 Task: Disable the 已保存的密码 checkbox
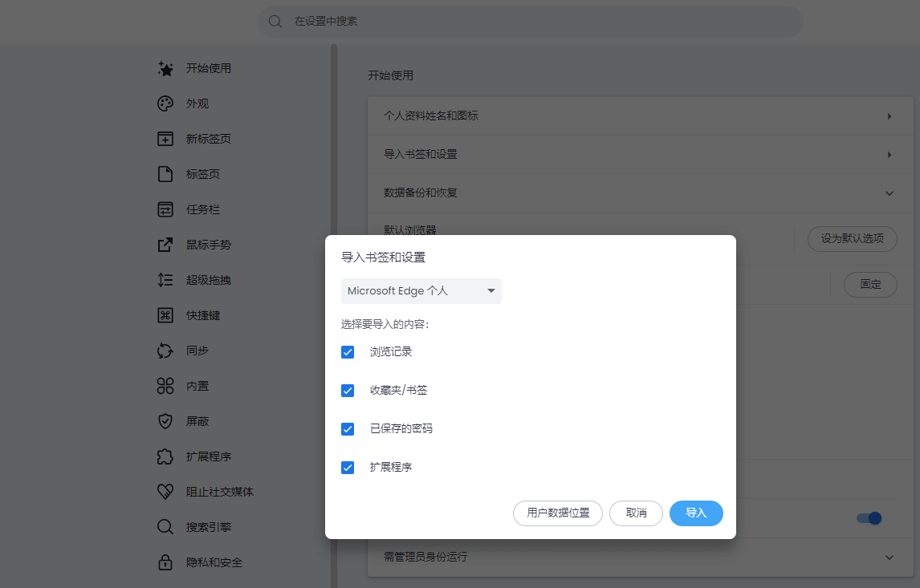point(348,429)
